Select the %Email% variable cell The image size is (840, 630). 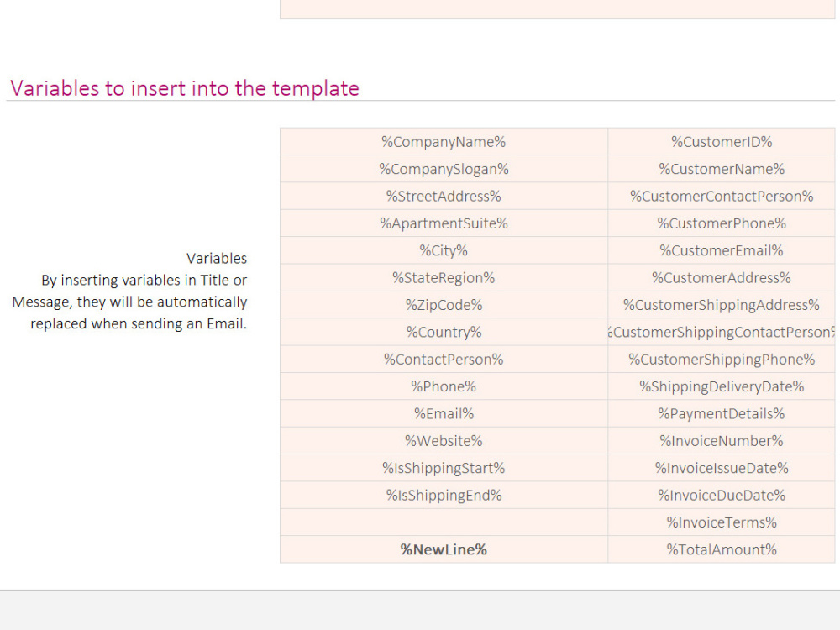coord(444,413)
